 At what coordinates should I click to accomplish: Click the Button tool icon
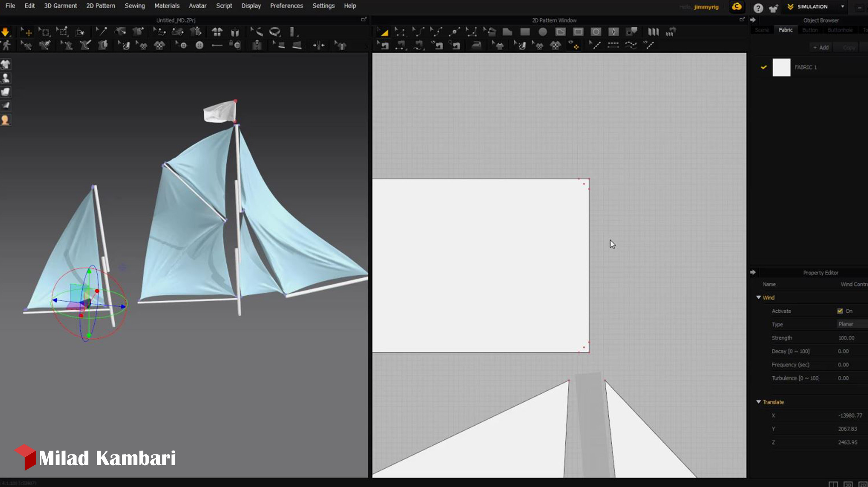coord(199,45)
